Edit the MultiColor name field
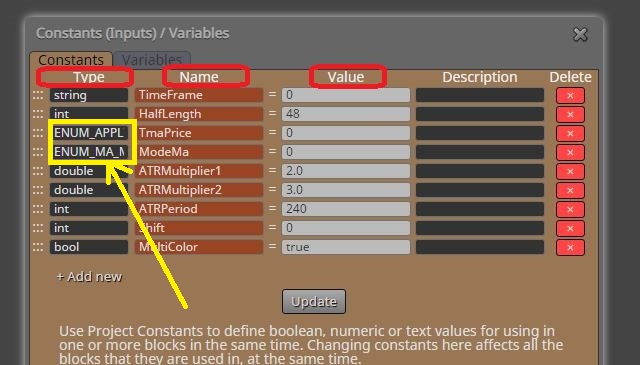Image resolution: width=640 pixels, height=365 pixels. [x=199, y=247]
